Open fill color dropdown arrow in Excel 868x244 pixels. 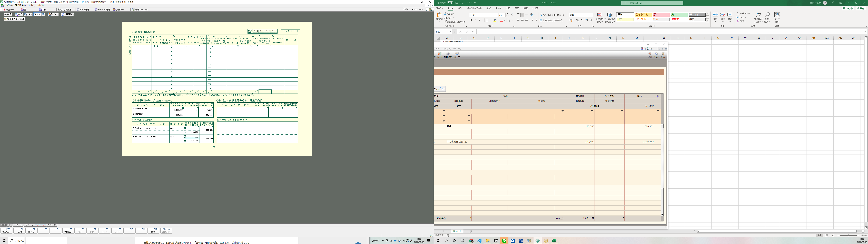pyautogui.click(x=498, y=20)
